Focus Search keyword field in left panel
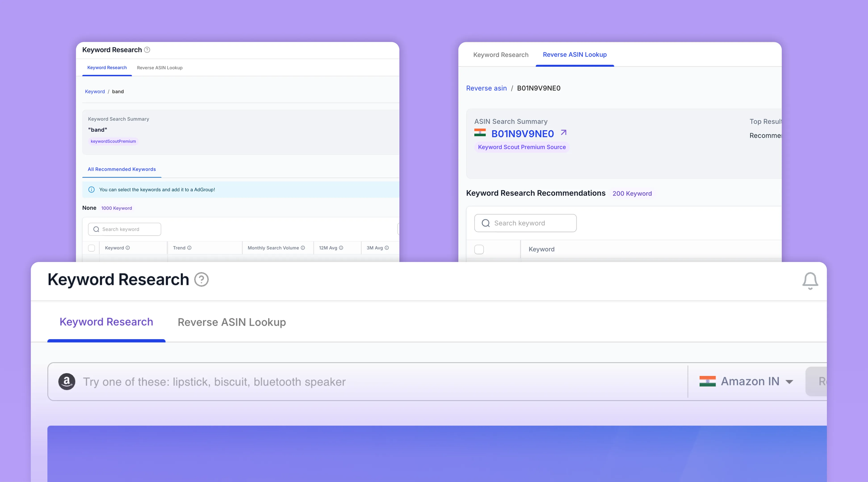This screenshot has width=868, height=482. (124, 229)
